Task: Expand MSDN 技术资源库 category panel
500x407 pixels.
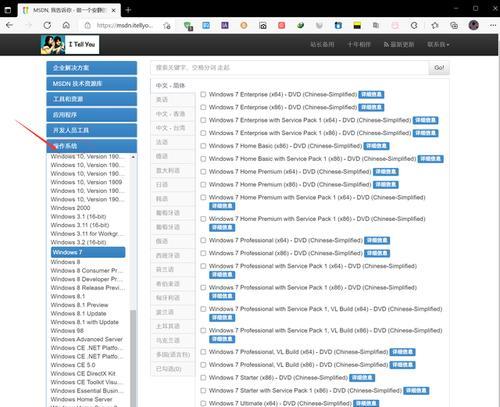Action: click(92, 83)
